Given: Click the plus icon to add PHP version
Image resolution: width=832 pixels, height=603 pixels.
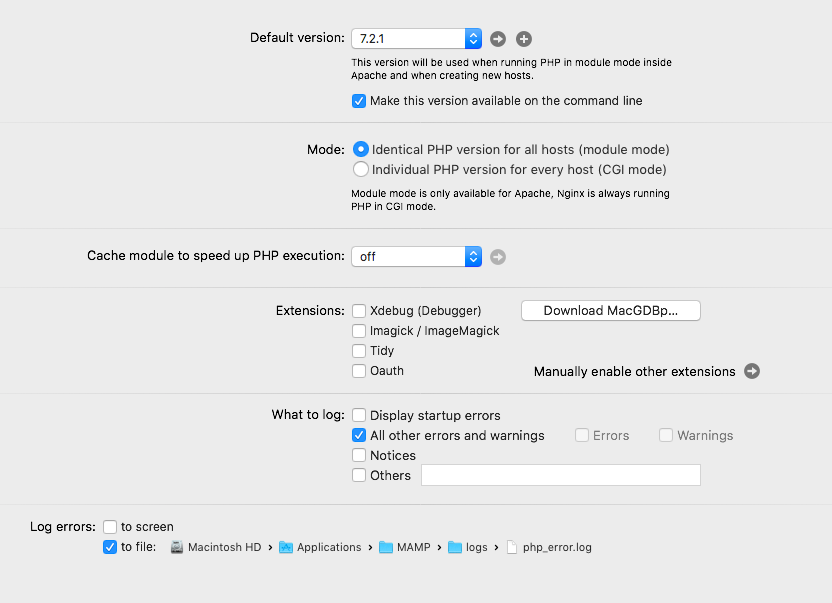Looking at the screenshot, I should click(524, 39).
